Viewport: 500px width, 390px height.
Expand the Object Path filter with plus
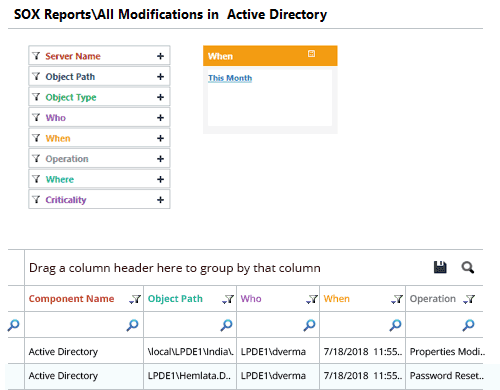pos(160,77)
